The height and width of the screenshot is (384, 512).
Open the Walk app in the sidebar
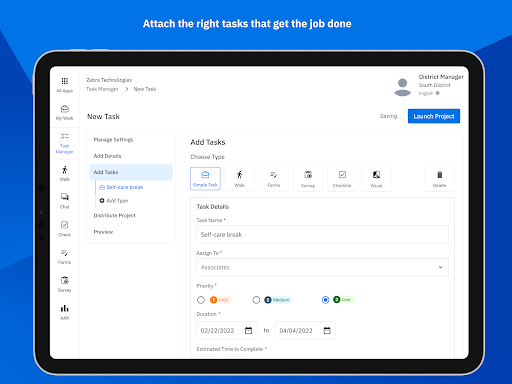(x=65, y=173)
